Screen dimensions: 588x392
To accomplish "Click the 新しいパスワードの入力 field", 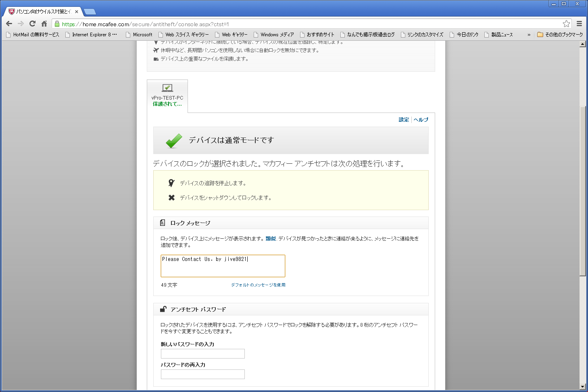I will (203, 354).
